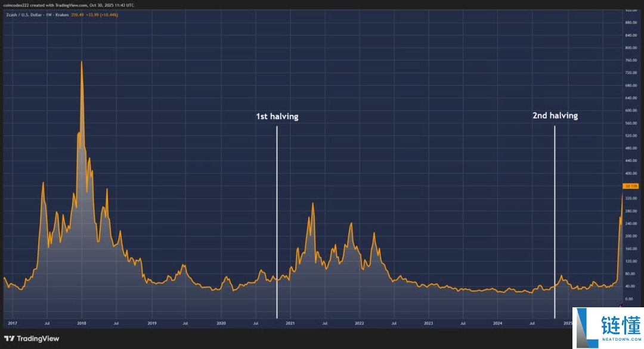This screenshot has width=644, height=349.
Task: Click the early-2018 all-time-high price peak
Action: tap(81, 62)
